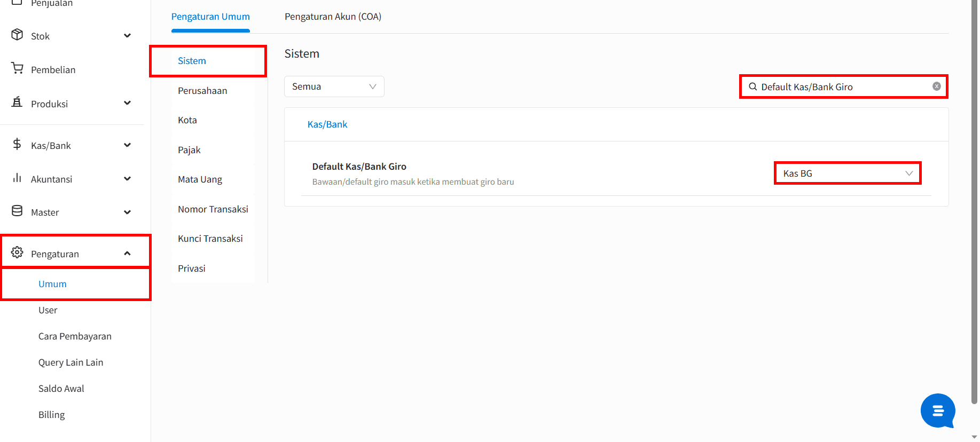Switch to Pengaturan Akun (COA) tab
The width and height of the screenshot is (980, 442).
[333, 17]
